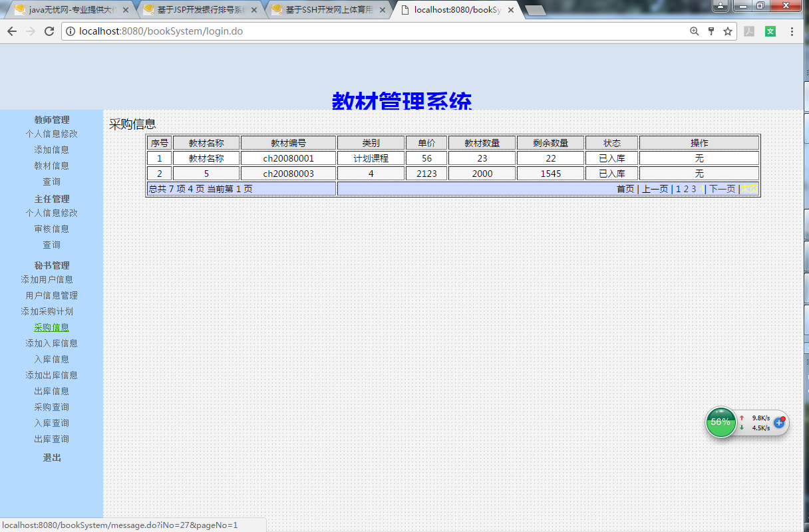Switch to the 基于JSP开发银行排号 tab
809x532 pixels.
[x=200, y=10]
